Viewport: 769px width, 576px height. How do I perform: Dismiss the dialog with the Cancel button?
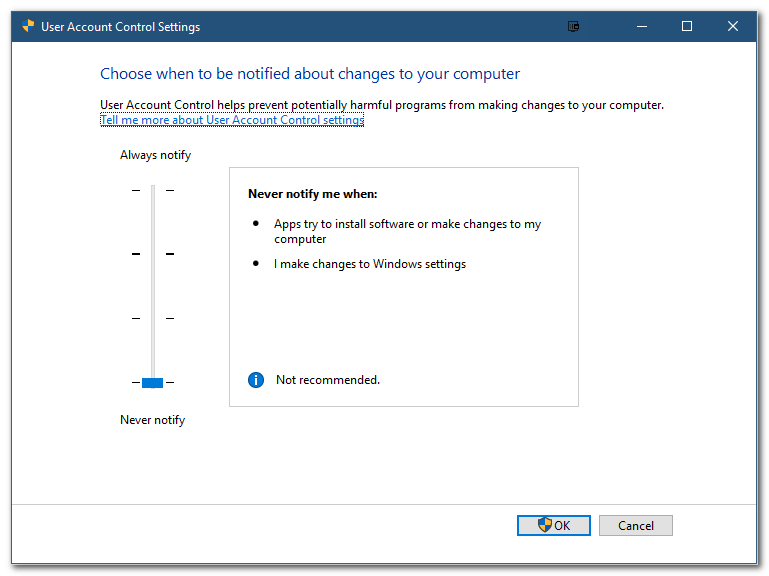(x=636, y=525)
